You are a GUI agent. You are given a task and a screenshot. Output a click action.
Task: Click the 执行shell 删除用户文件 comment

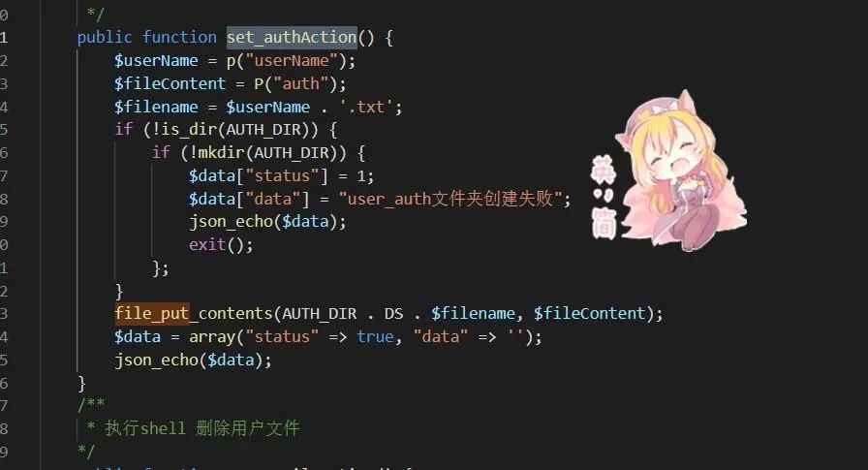pos(202,428)
